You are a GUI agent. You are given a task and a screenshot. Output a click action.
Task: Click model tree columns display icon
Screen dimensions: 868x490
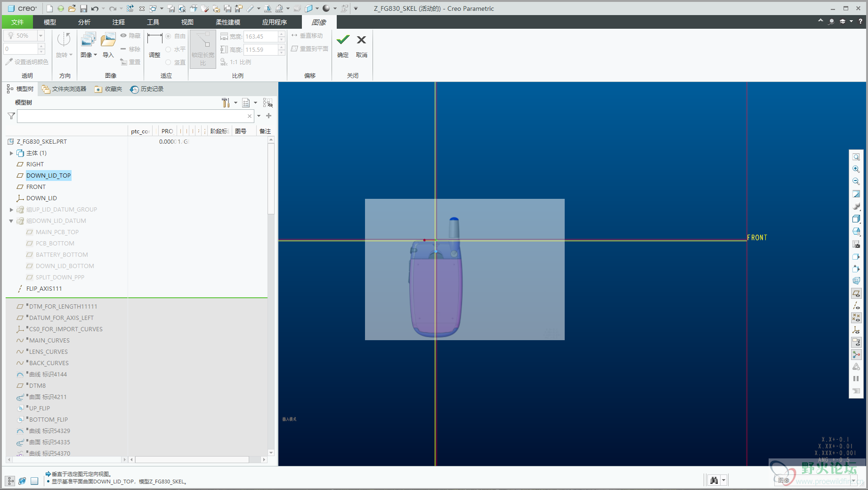click(268, 103)
